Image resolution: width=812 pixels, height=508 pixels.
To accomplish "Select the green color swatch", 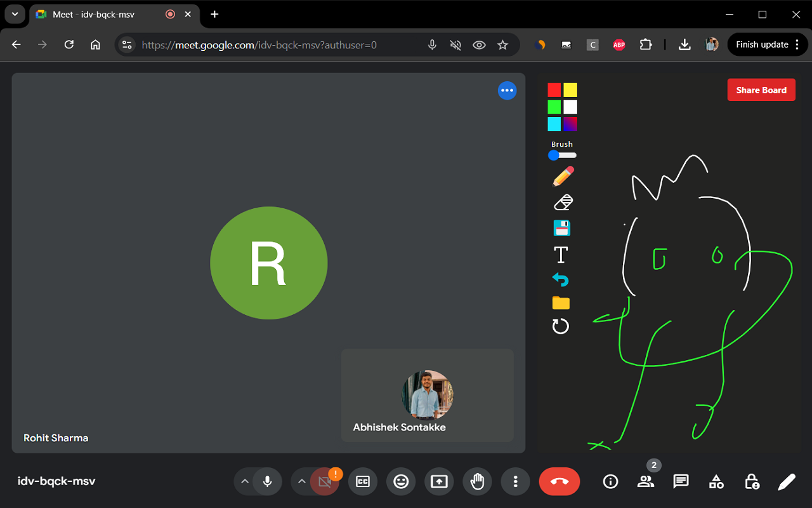I will (x=553, y=106).
